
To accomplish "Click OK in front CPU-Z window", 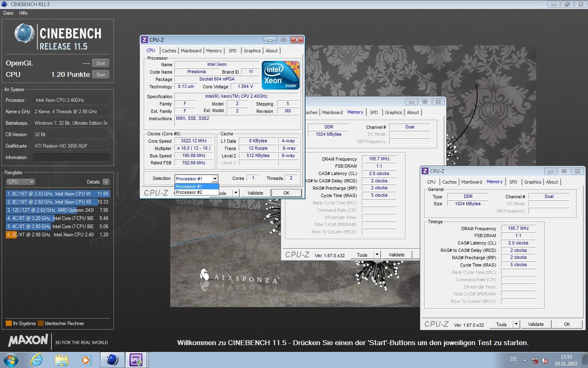I will (x=286, y=193).
